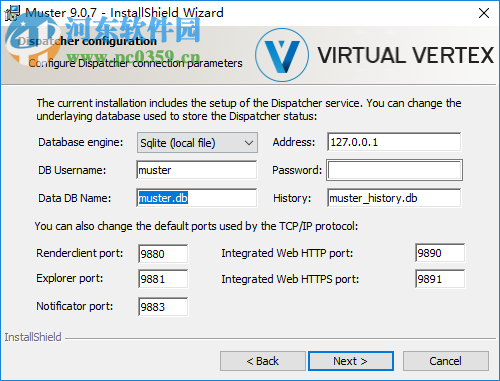Click into the empty Password field

click(394, 170)
